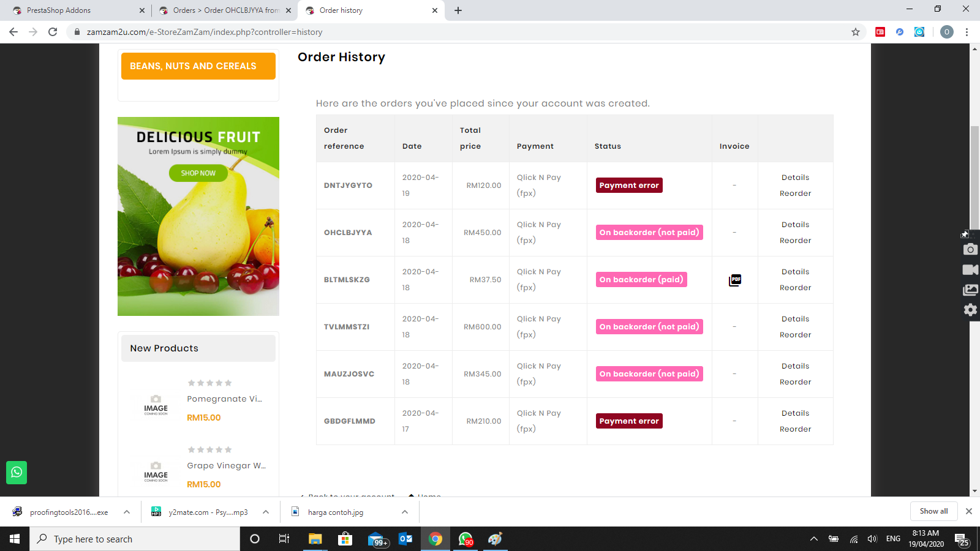Reorder order BLTMLSKZG
Screen dimensions: 980x551
(x=795, y=288)
